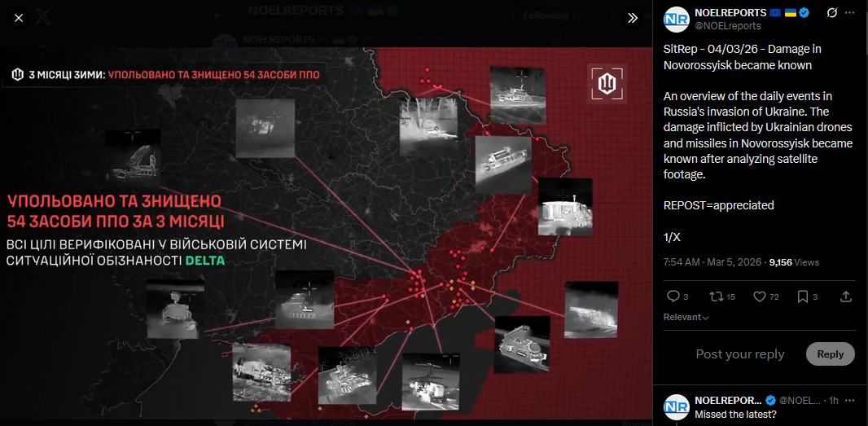Click the Following button behind the viewer
This screenshot has width=868, height=426.
pyautogui.click(x=546, y=15)
